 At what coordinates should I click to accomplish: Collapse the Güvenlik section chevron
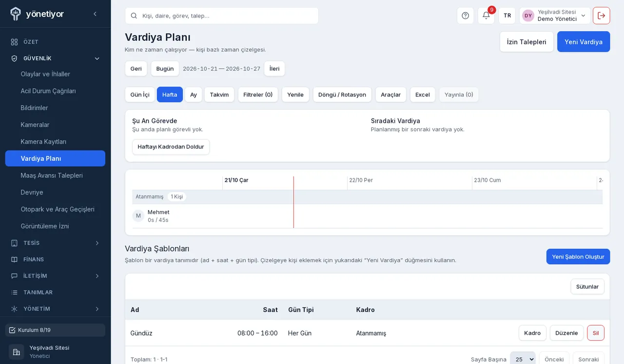coord(97,58)
